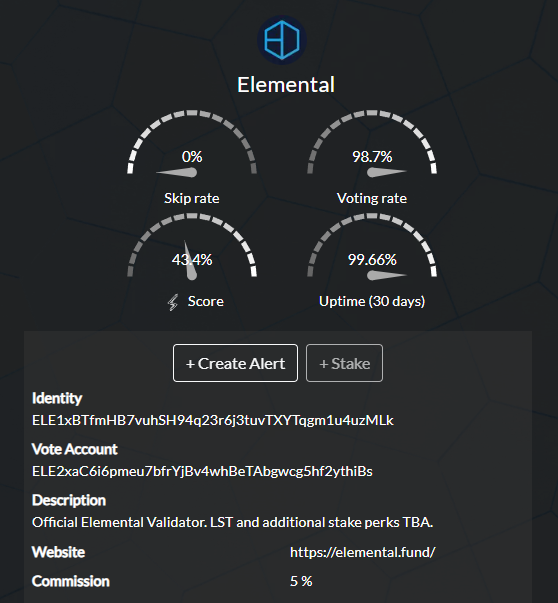Click the lightning bolt icon beside Score
558x603 pixels.
(173, 302)
